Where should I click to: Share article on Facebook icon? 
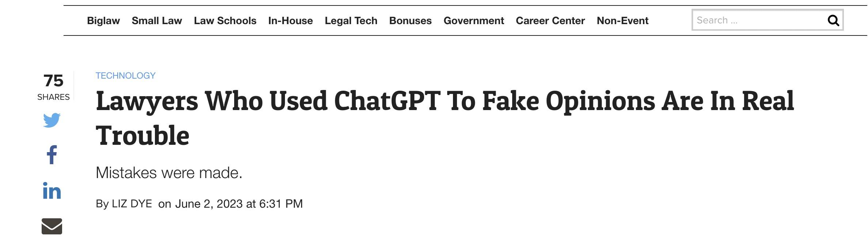[x=52, y=155]
